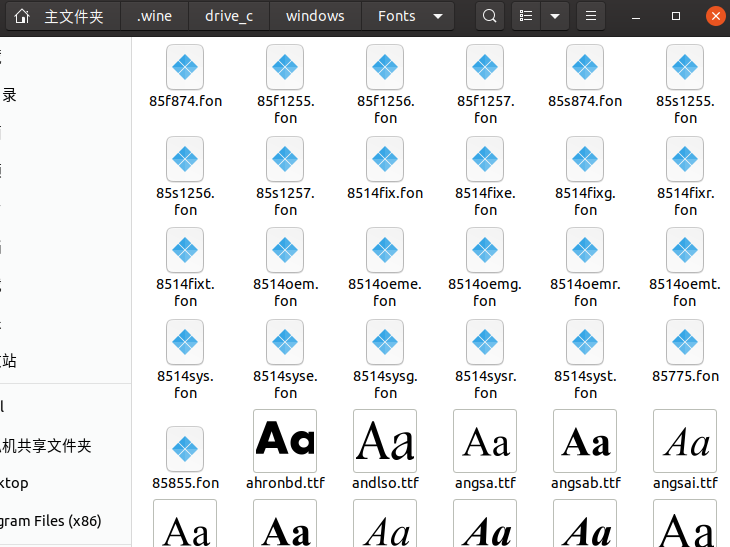Select the 85s1256.fon file icon
The image size is (730, 547).
(185, 159)
